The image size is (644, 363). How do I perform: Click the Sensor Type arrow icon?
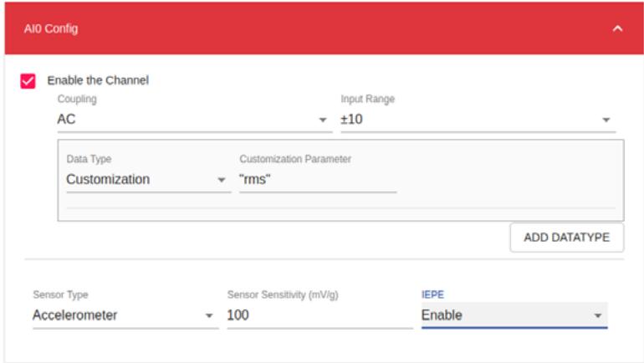click(x=209, y=316)
